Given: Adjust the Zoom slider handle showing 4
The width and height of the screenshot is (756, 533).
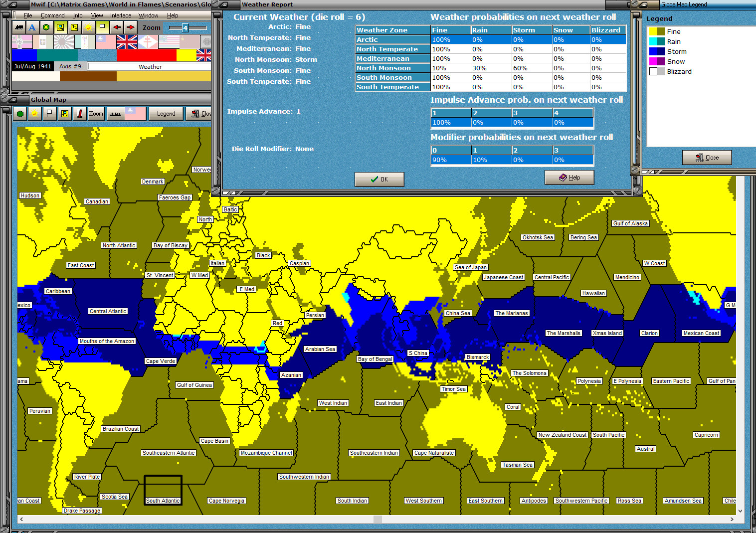Looking at the screenshot, I should click(185, 28).
